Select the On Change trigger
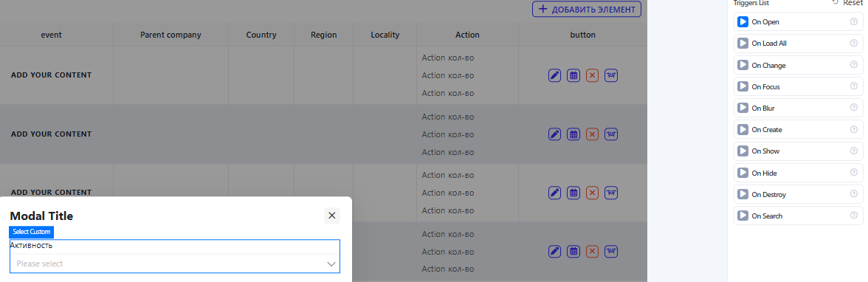Viewport: 868px width, 282px height. 799,65
